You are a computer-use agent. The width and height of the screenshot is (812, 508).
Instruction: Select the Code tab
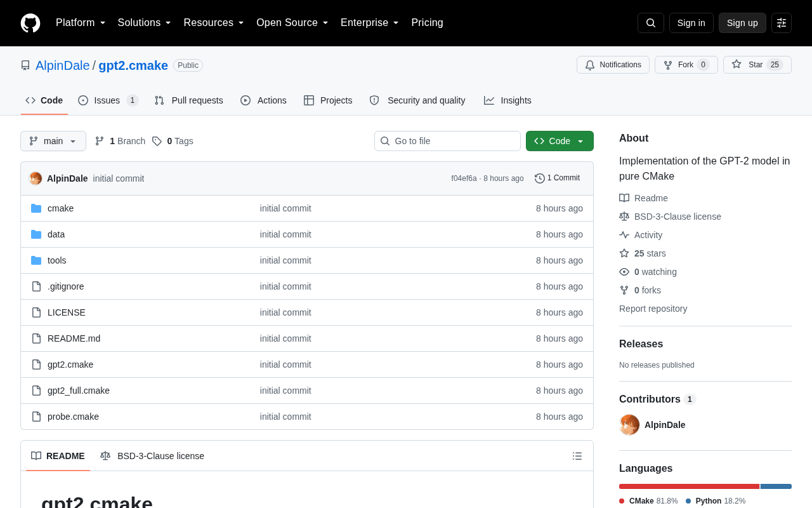pyautogui.click(x=44, y=100)
